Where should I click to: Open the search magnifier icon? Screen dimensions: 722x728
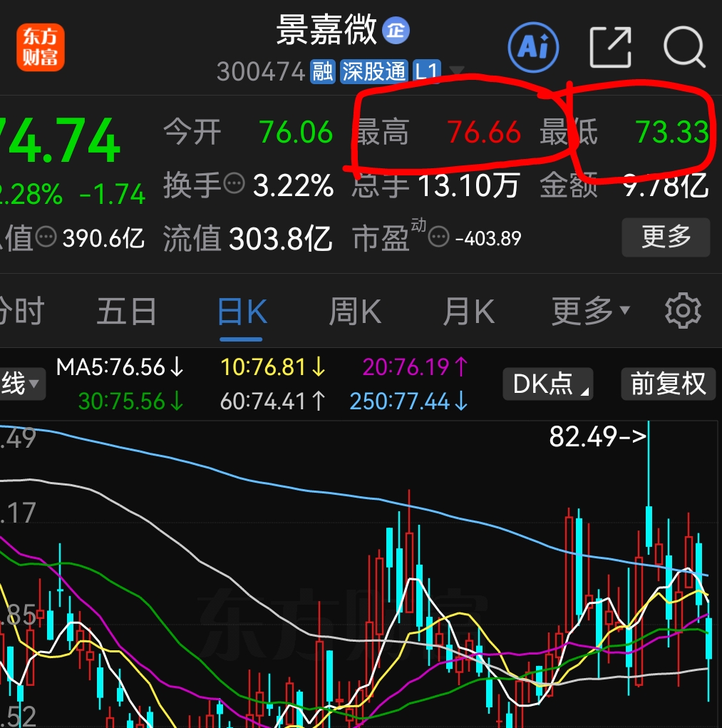coord(685,47)
